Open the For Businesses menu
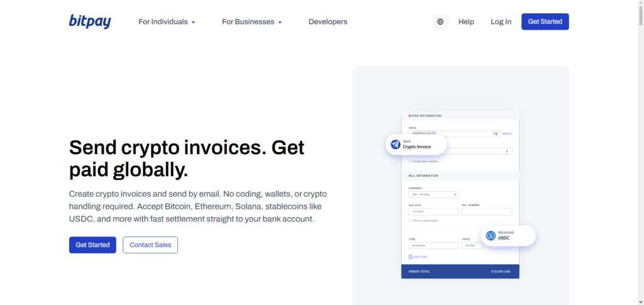 tap(252, 22)
